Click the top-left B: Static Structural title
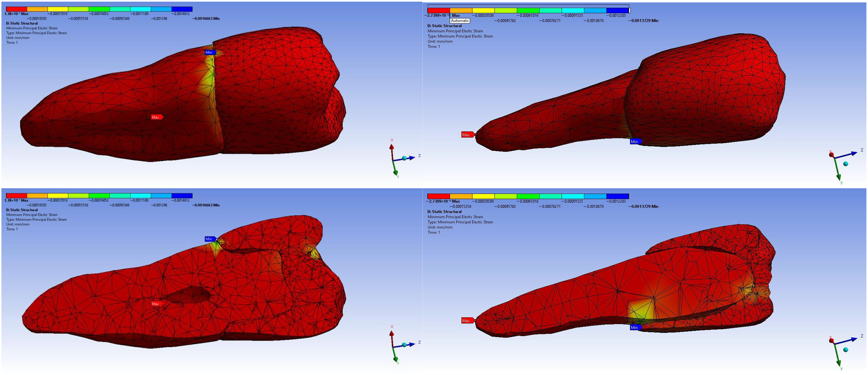The width and height of the screenshot is (868, 375). pos(22,23)
